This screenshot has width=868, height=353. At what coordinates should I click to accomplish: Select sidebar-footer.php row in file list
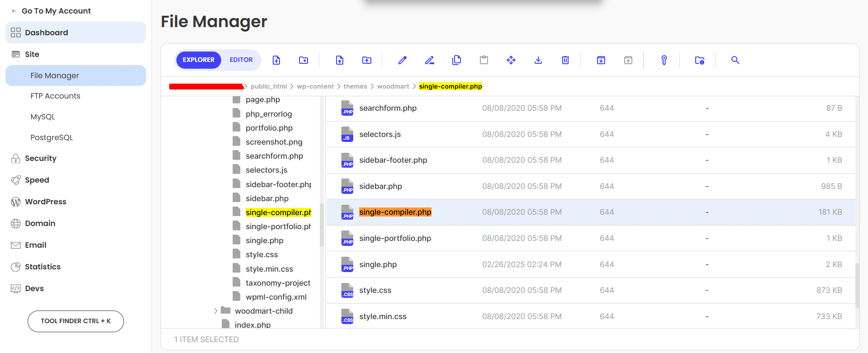pyautogui.click(x=591, y=160)
